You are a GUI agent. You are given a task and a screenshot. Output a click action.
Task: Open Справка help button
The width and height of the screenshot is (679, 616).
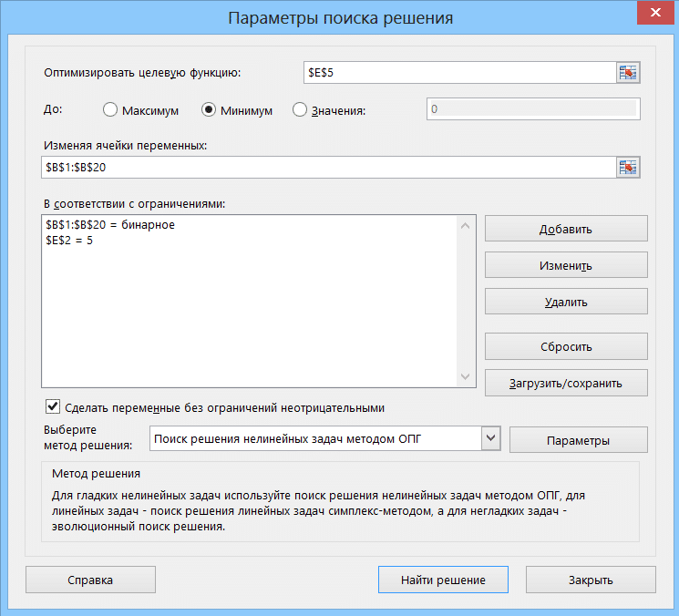click(x=90, y=580)
